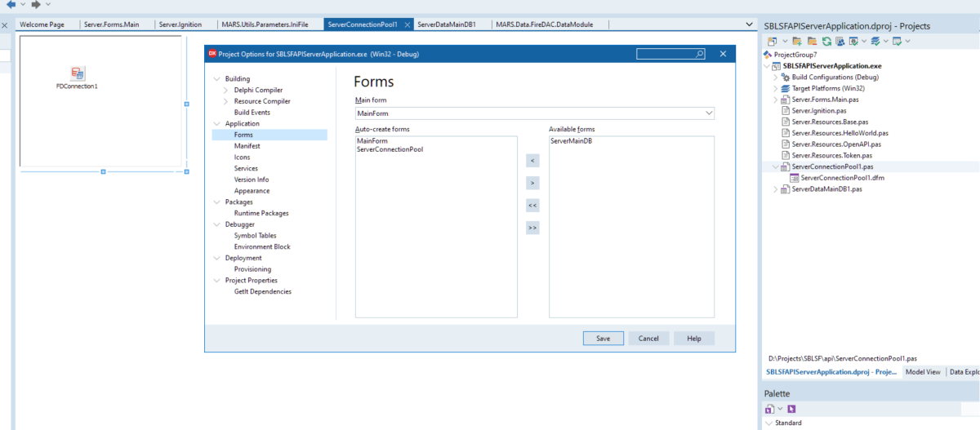Collapse ServerConnectionPool1.pas node

click(775, 166)
